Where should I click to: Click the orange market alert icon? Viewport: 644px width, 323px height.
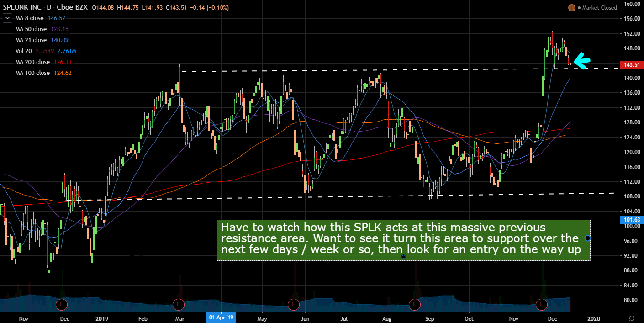[x=572, y=8]
